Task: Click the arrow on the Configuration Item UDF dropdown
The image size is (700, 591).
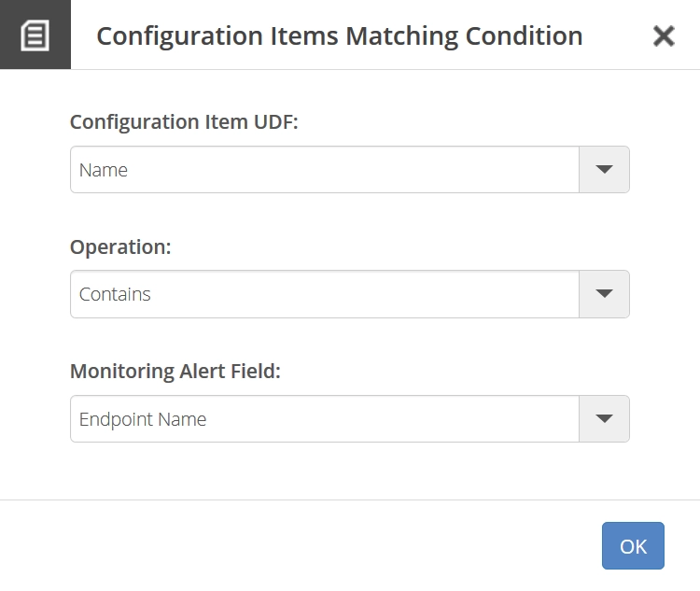Action: point(604,169)
